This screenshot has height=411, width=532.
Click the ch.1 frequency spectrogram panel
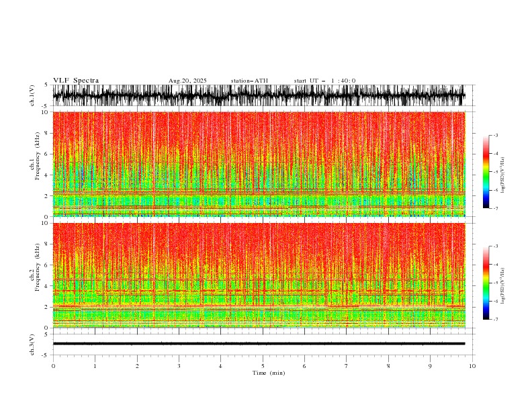(259, 164)
